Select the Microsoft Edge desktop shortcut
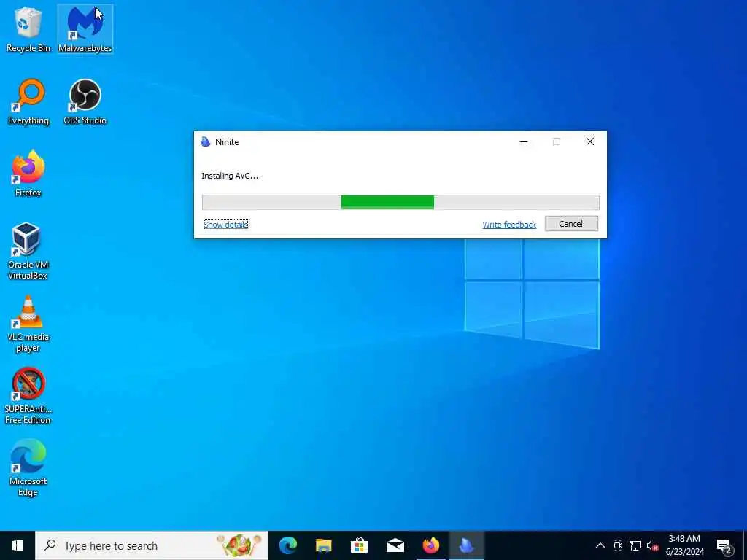This screenshot has height=560, width=747. (28, 468)
